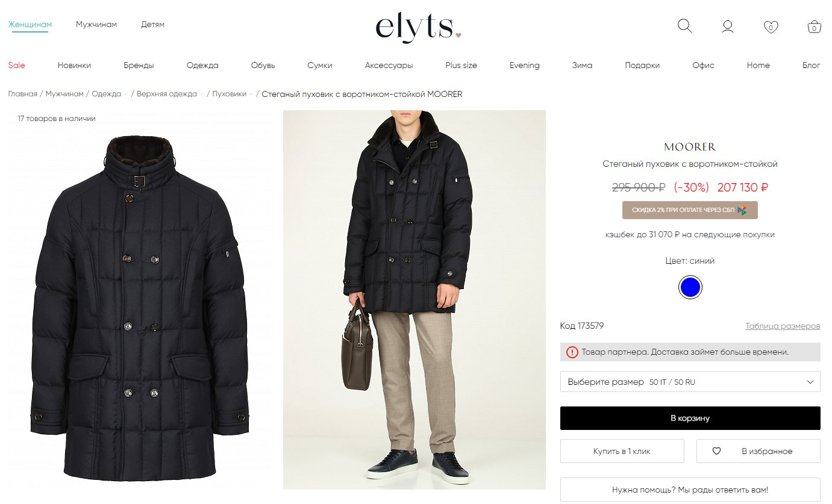Expand the Пуховики breadcrumb chevron
Screen dimensions: 832x504
click(x=251, y=95)
